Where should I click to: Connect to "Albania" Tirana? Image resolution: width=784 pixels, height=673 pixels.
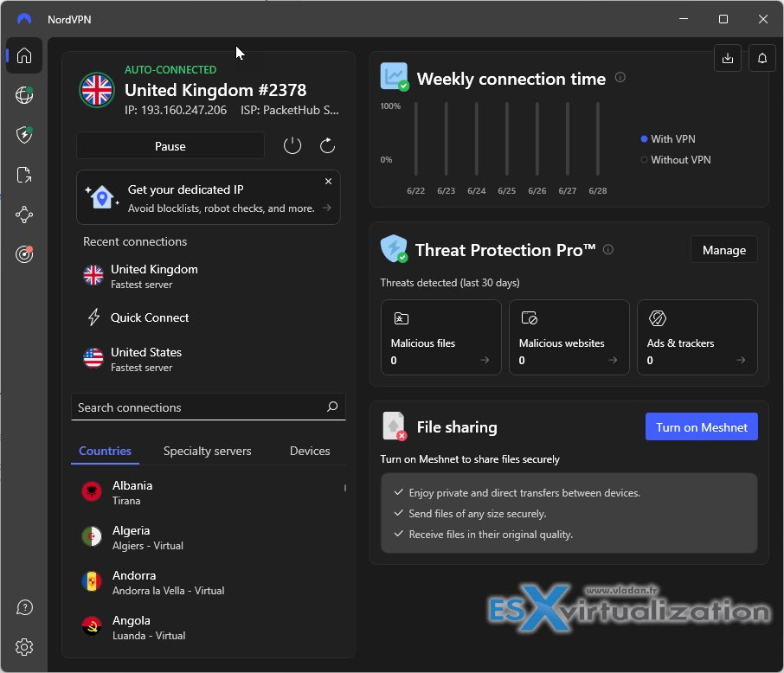pyautogui.click(x=209, y=492)
